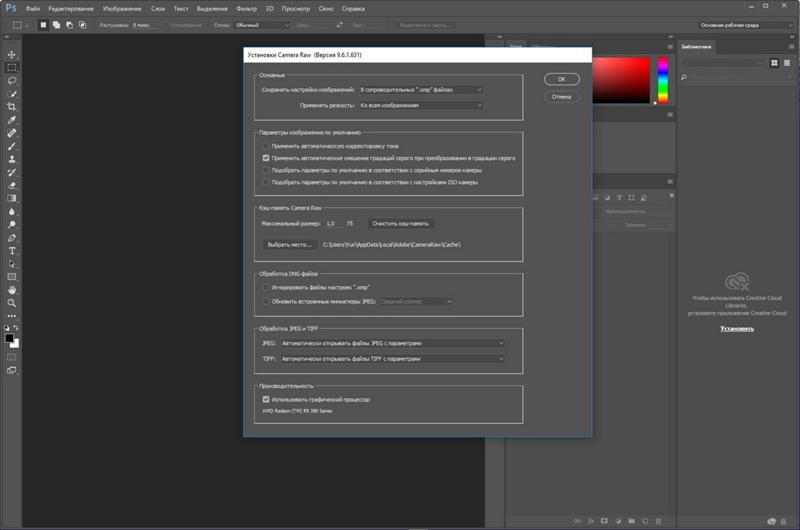Select the Move tool
The image size is (800, 530).
[12, 55]
